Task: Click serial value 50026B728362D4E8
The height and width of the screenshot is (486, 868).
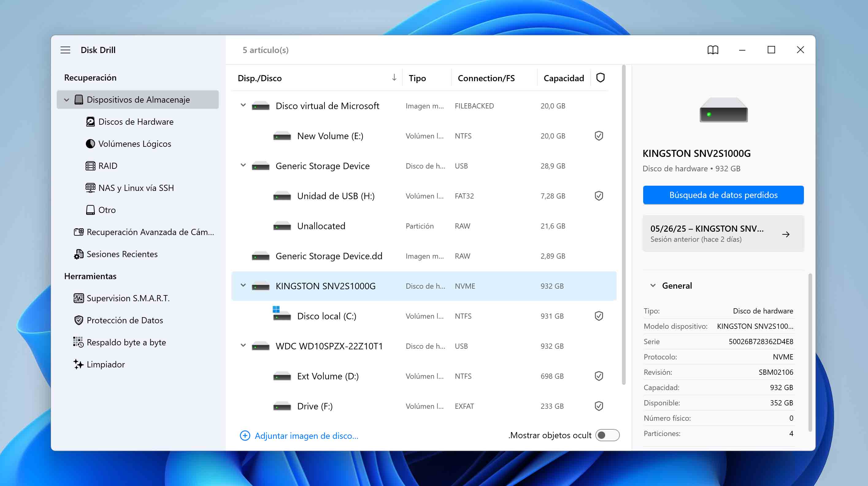Action: [761, 341]
